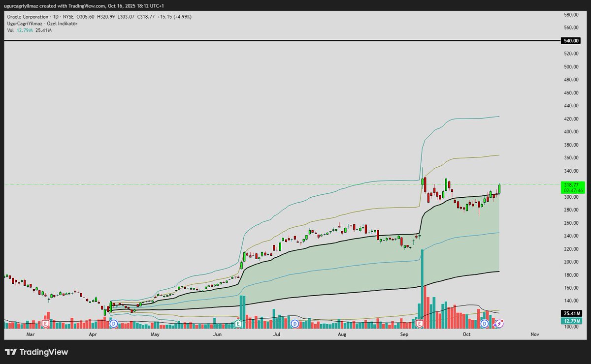The height and width of the screenshot is (364, 591).
Task: Click the 500.00 price axis label
Action: tap(571, 66)
